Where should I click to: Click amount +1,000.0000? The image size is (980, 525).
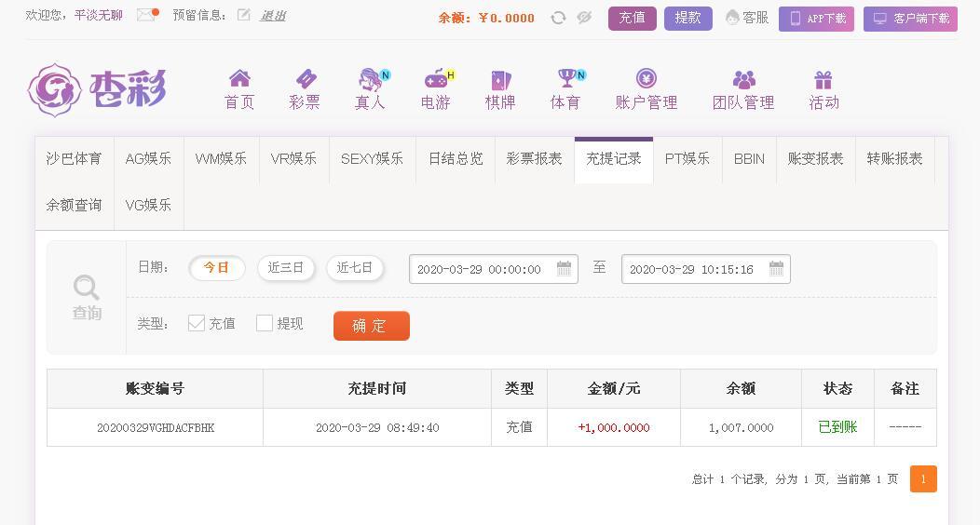tap(614, 427)
